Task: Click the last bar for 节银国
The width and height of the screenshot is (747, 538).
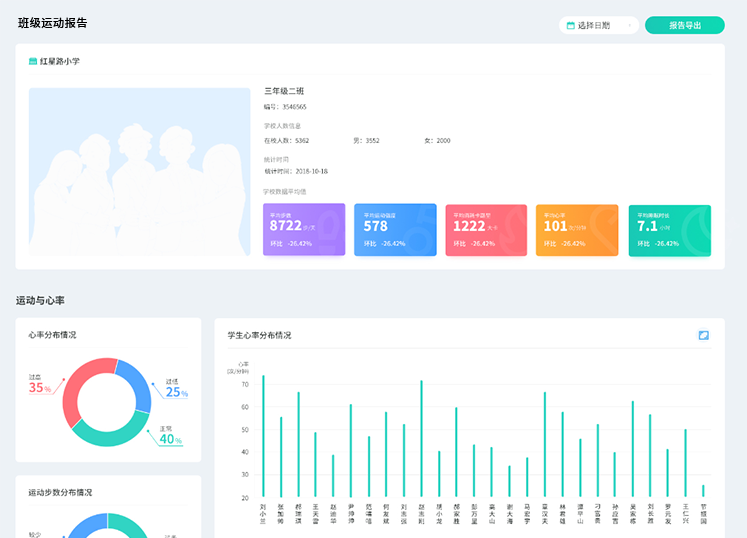Action: tap(703, 490)
